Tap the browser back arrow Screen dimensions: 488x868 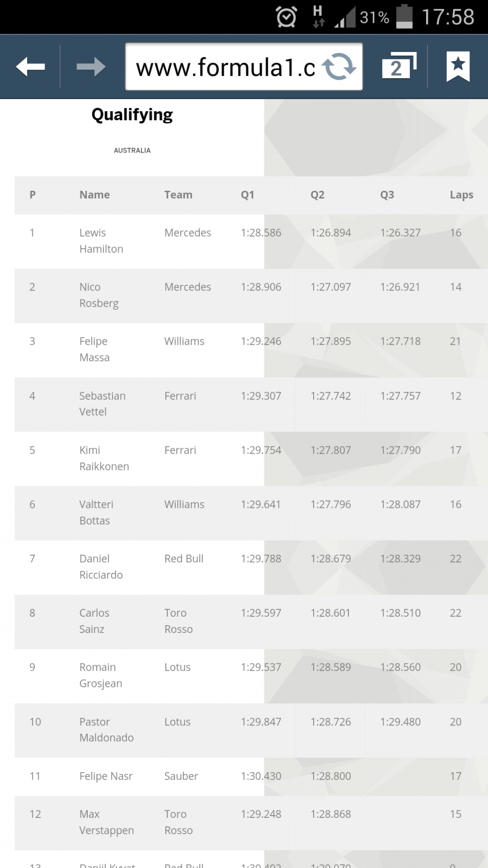tap(30, 67)
